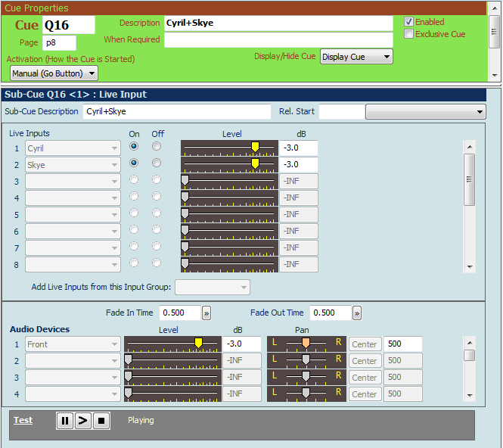503x448 pixels.
Task: Click Center button for Front device
Action: (365, 344)
